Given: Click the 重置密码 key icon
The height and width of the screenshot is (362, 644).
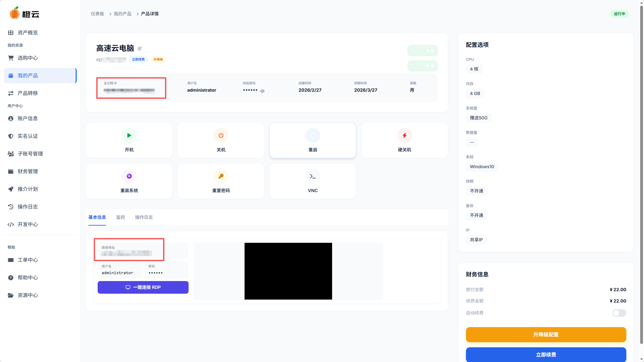Looking at the screenshot, I should [x=221, y=176].
